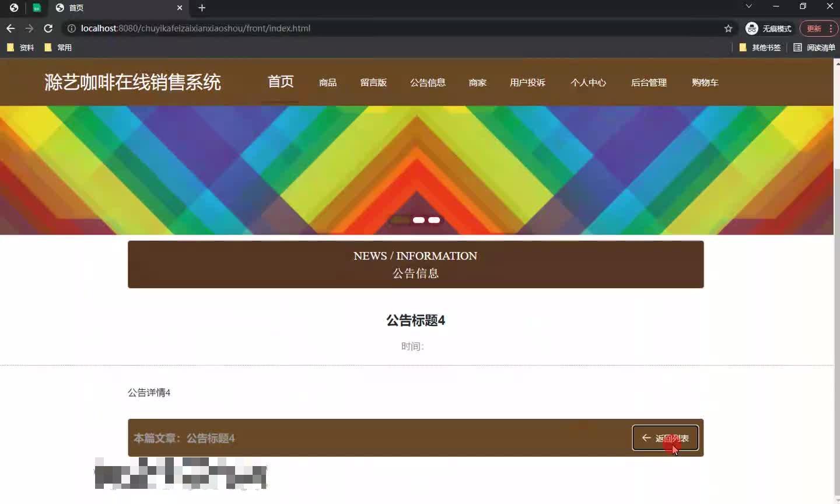Click inside the browser address bar
The height and width of the screenshot is (504, 840).
click(350, 28)
